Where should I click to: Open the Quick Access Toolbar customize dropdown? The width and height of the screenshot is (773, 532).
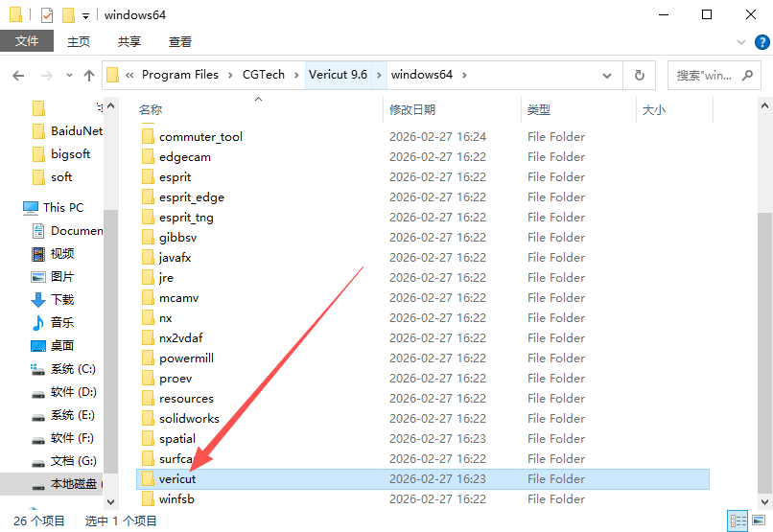[85, 16]
